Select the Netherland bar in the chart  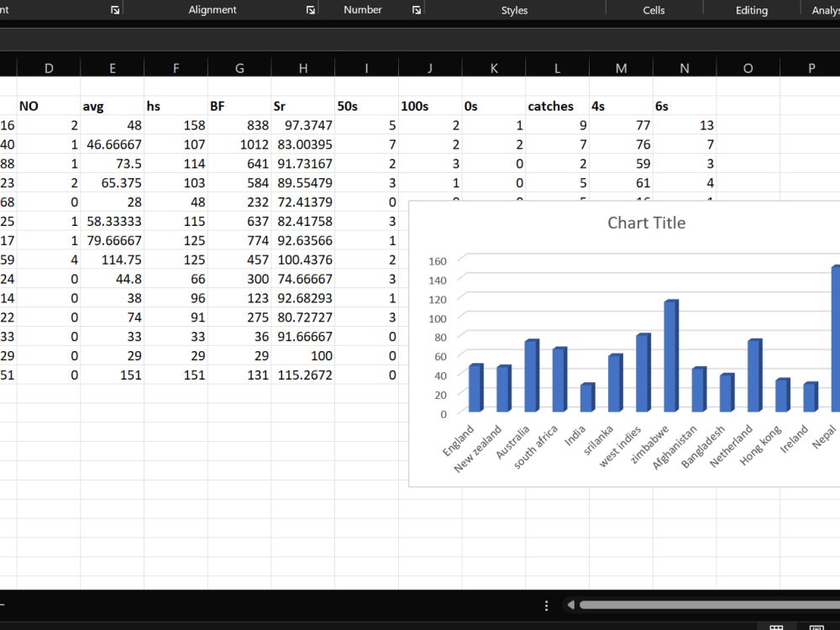tap(755, 375)
